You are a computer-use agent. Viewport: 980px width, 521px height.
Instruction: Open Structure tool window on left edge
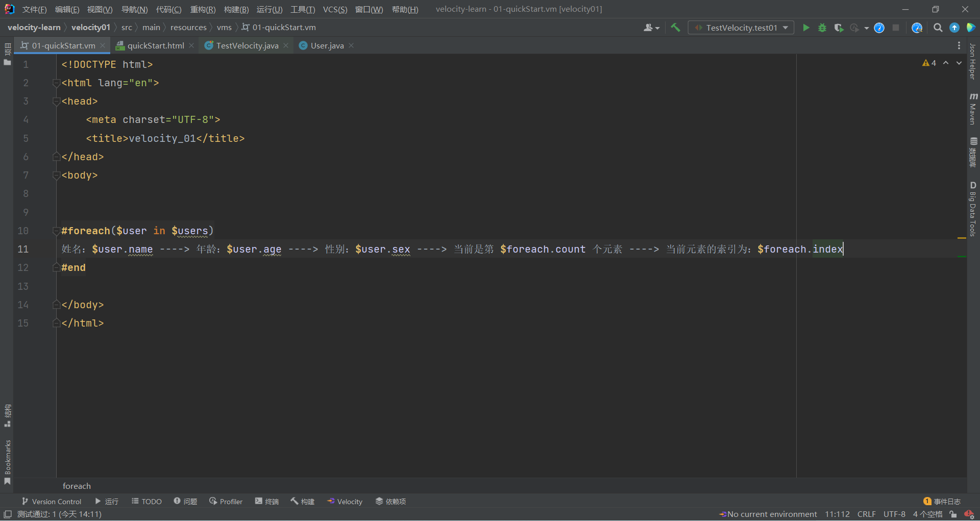click(x=7, y=415)
